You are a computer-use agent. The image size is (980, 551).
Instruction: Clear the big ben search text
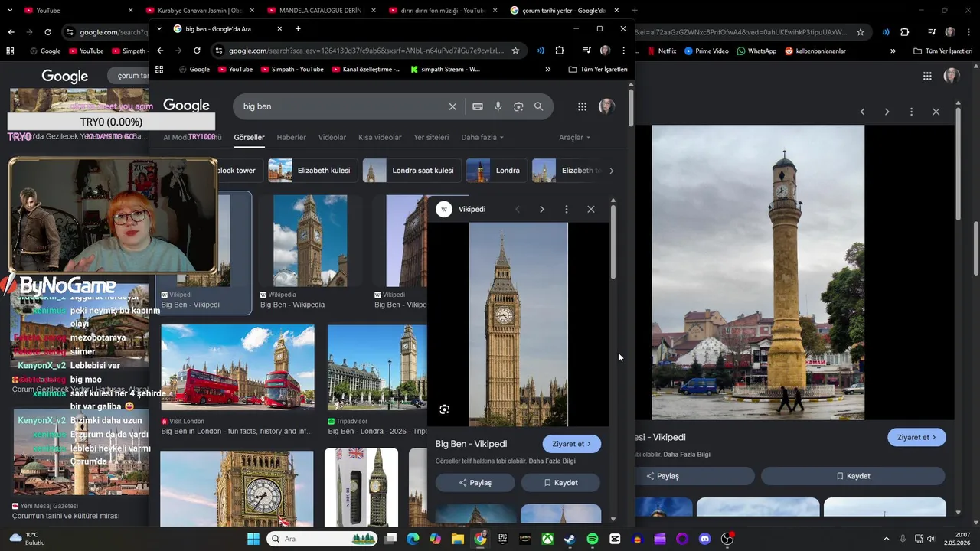coord(452,106)
